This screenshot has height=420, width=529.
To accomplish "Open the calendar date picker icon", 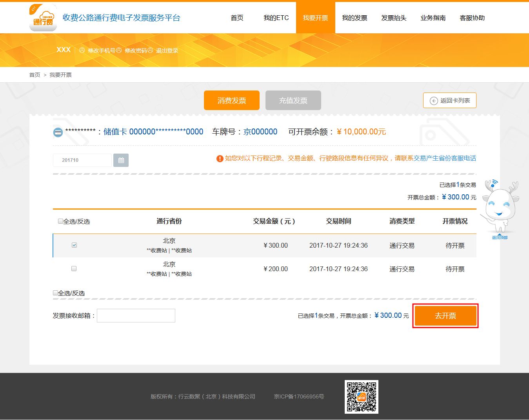I will [x=121, y=160].
